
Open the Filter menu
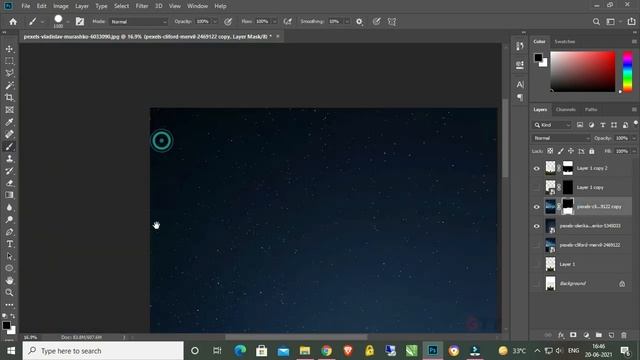click(142, 6)
